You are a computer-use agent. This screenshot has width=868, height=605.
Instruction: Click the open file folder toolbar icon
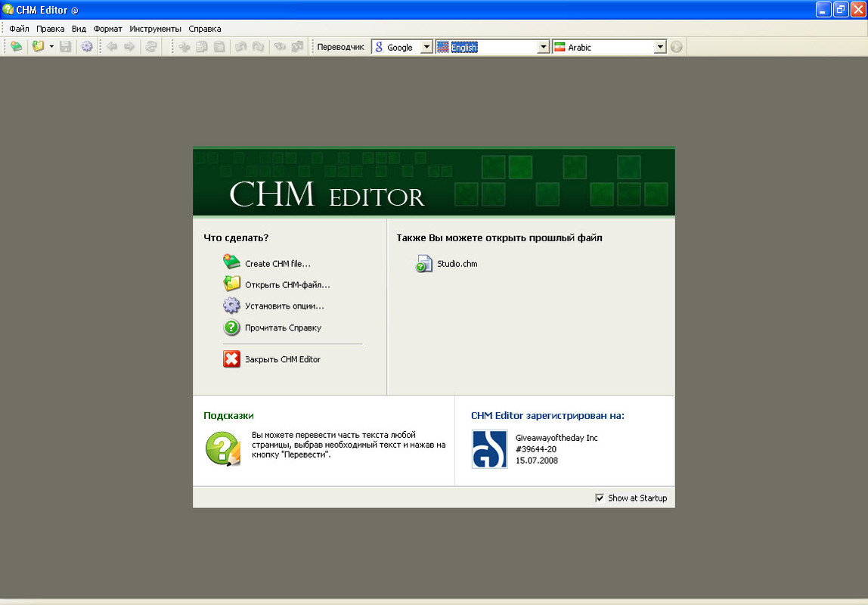click(x=38, y=47)
